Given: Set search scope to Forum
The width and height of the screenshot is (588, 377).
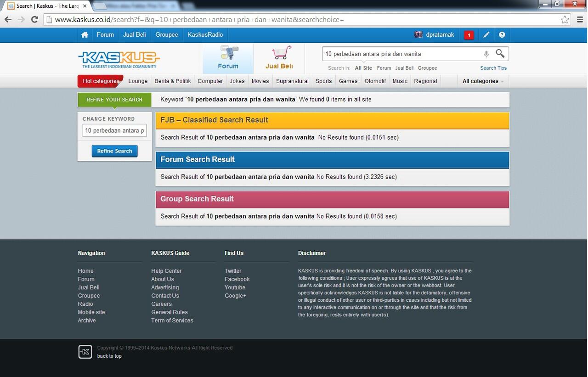Looking at the screenshot, I should [x=384, y=68].
